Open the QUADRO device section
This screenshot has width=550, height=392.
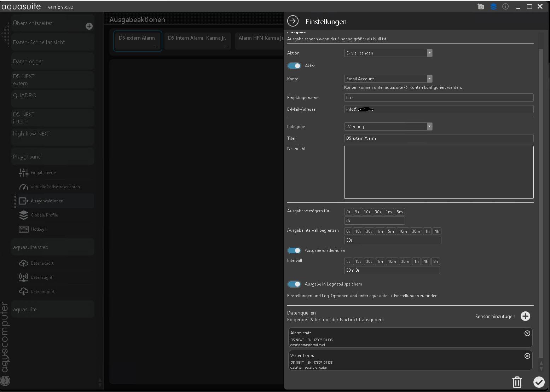click(53, 99)
